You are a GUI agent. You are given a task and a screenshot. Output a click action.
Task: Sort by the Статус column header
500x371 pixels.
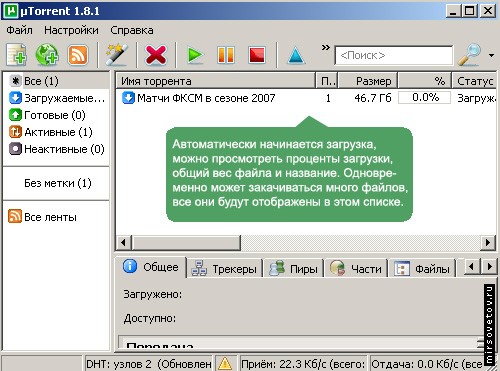pos(474,81)
